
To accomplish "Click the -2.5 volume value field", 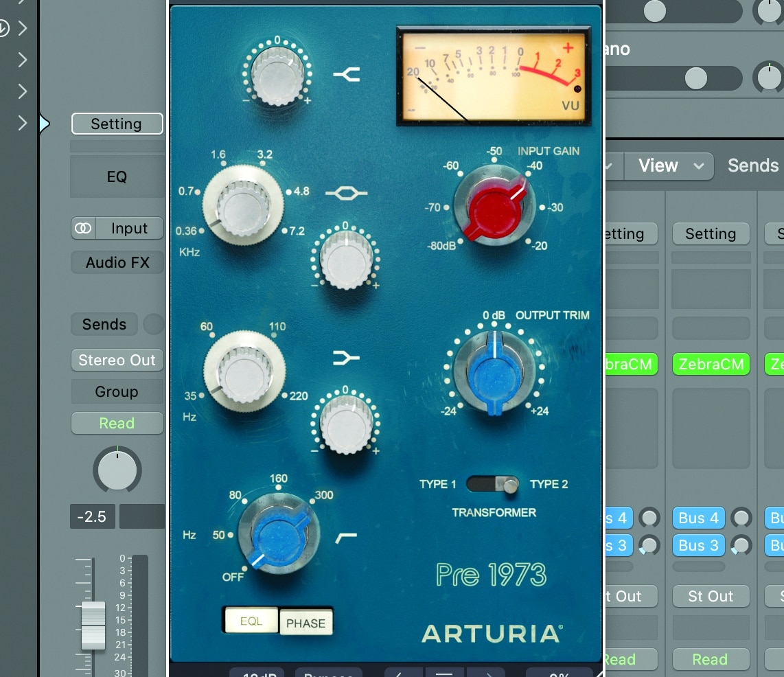I will (93, 516).
